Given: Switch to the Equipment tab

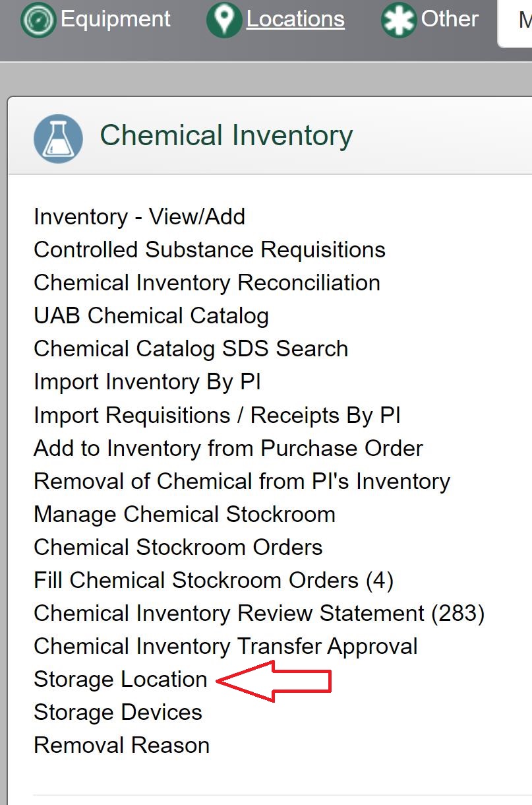Looking at the screenshot, I should pyautogui.click(x=115, y=19).
